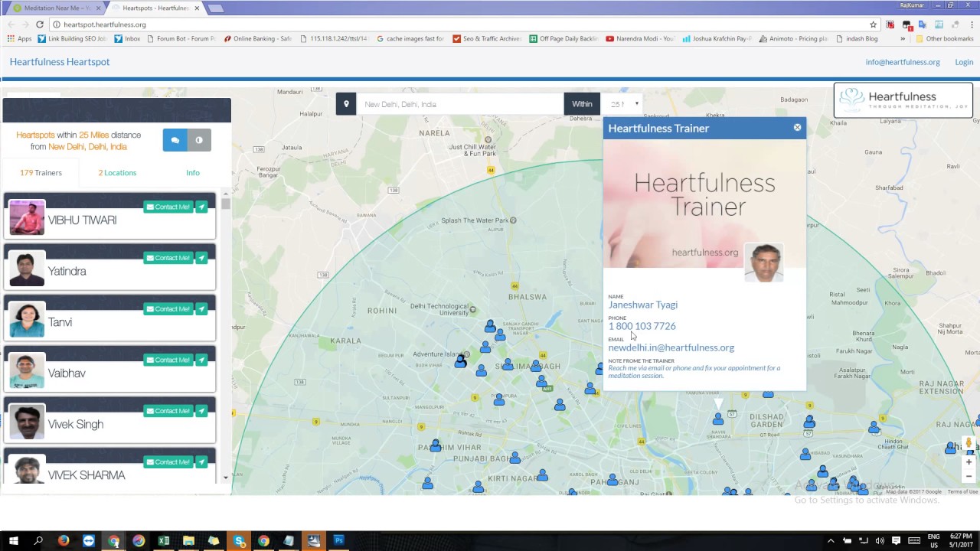Viewport: 980px width, 551px height.
Task: Open the Other bookmarks folder
Action: point(944,38)
